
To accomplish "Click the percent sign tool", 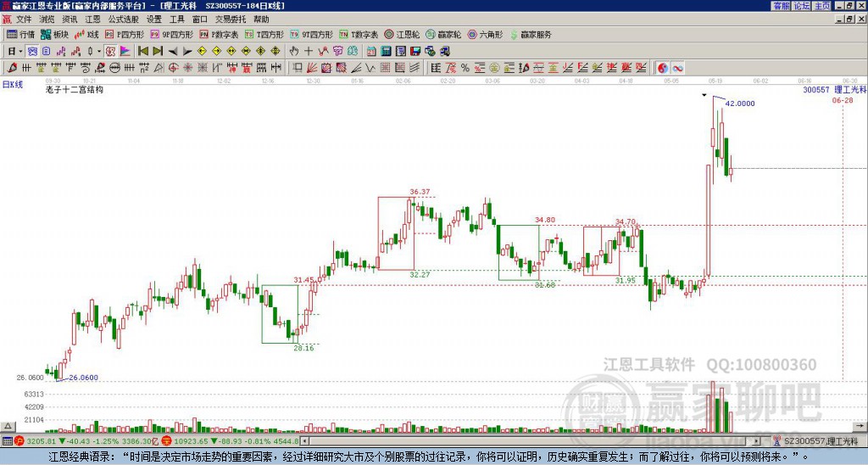I will coord(465,68).
